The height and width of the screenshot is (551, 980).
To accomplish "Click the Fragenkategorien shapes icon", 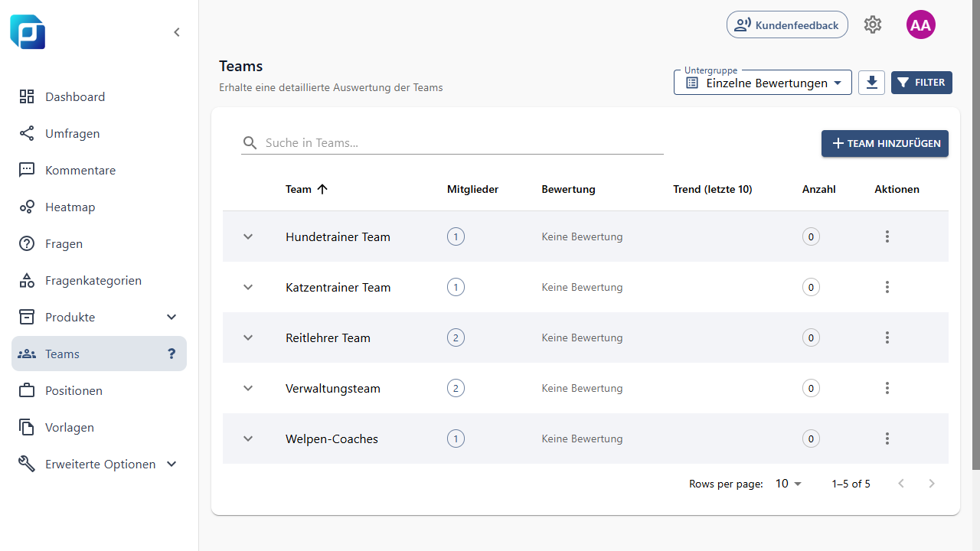I will pyautogui.click(x=27, y=280).
